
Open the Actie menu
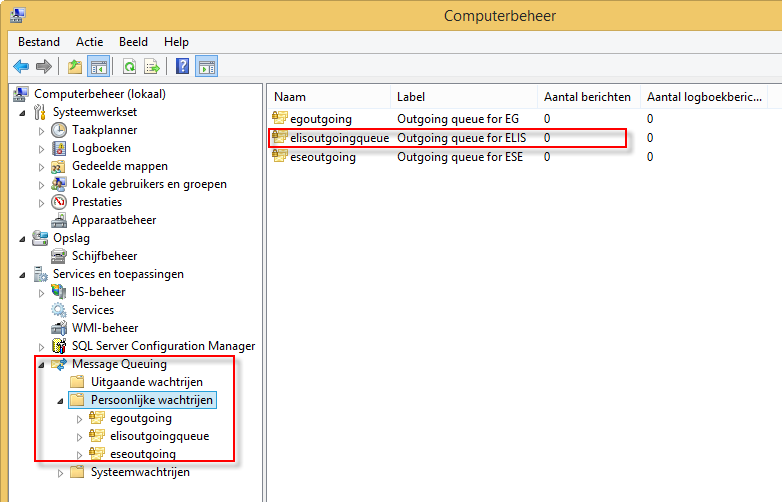[90, 42]
